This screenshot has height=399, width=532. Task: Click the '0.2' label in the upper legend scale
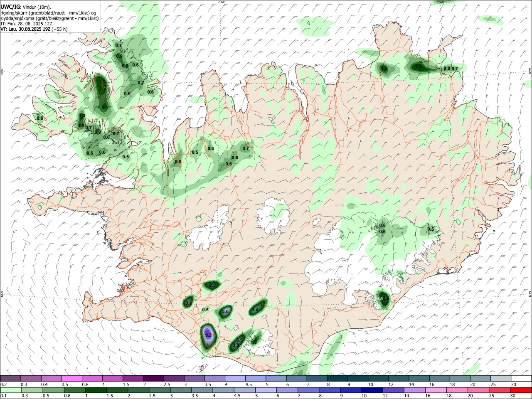point(3,384)
